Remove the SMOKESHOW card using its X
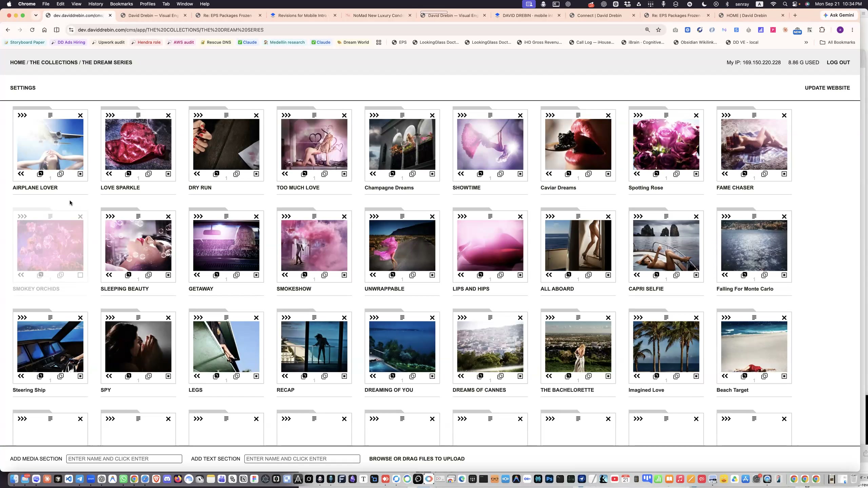 [344, 217]
